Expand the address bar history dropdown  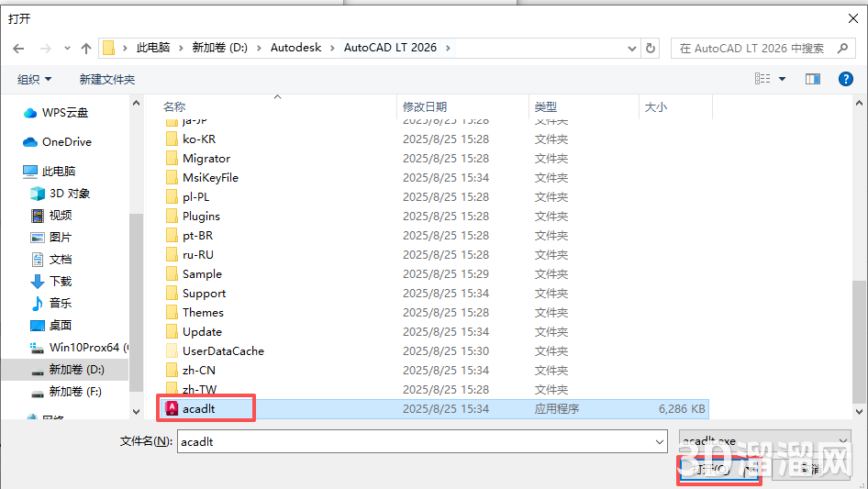tap(631, 49)
